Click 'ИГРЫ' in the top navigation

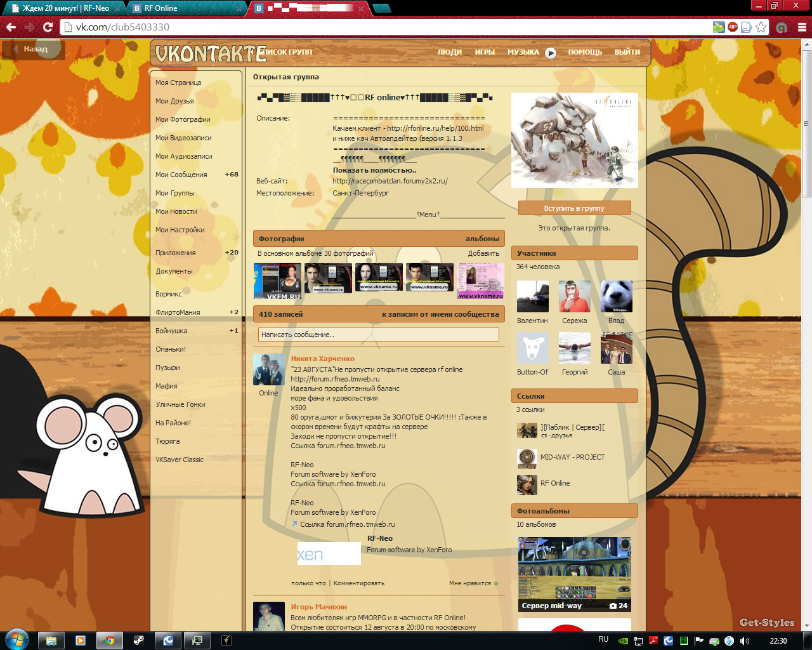click(485, 52)
